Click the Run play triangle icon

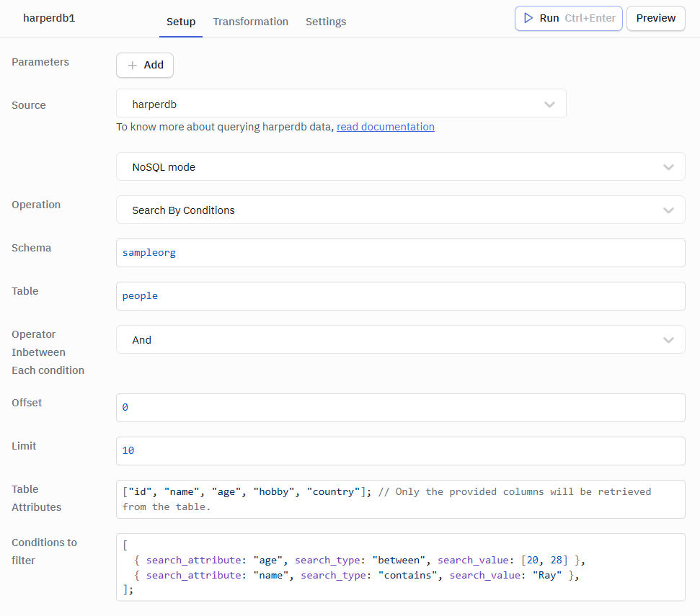click(528, 18)
